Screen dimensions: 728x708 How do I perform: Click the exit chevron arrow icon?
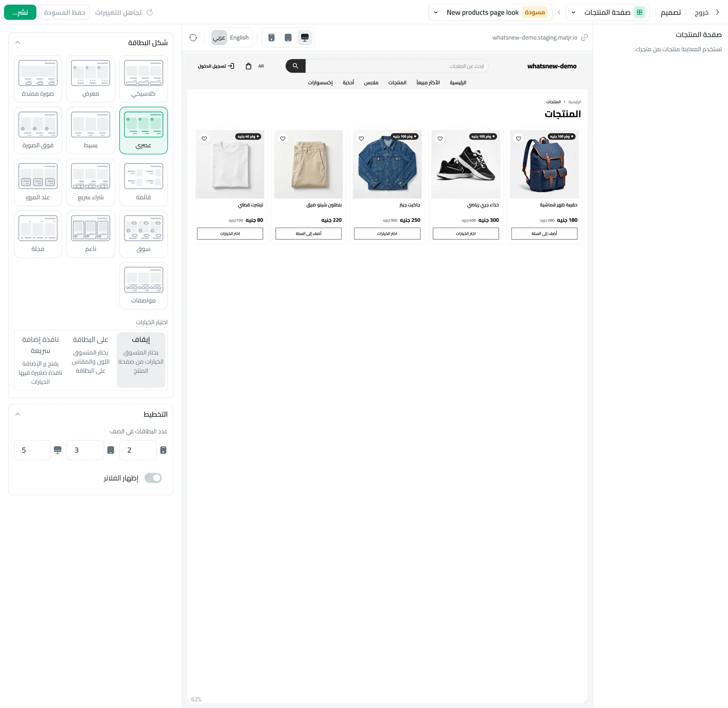(718, 12)
